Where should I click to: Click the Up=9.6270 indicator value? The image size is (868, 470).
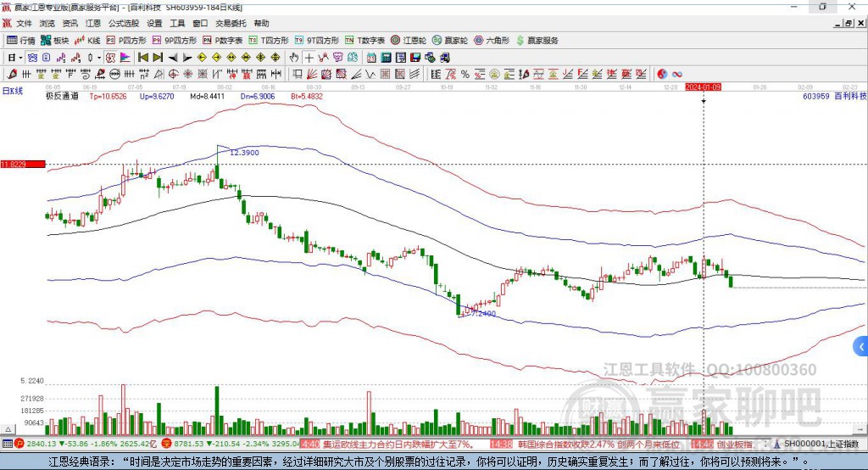[157, 96]
